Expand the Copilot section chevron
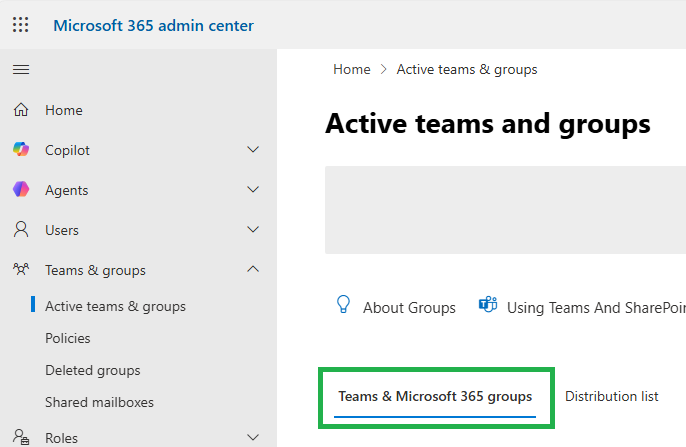Image resolution: width=686 pixels, height=447 pixels. 253,150
